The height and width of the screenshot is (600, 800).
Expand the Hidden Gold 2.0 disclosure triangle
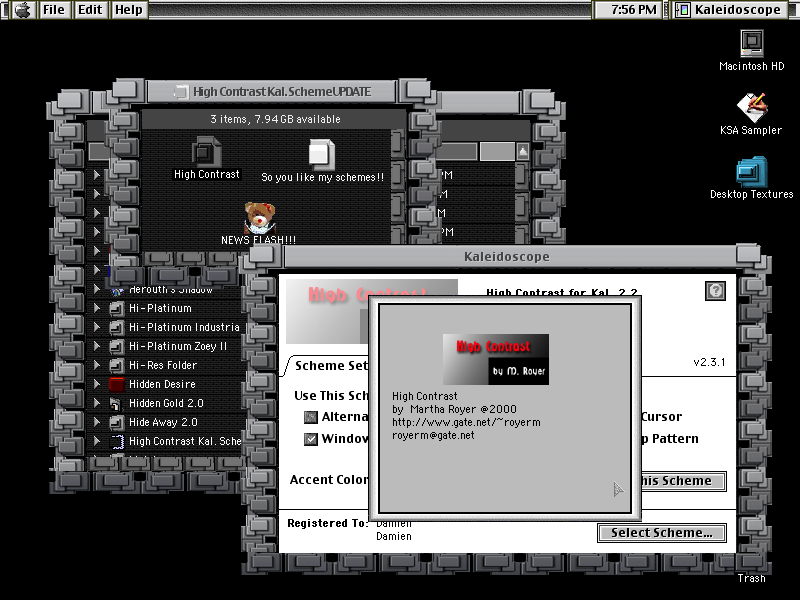pos(97,403)
